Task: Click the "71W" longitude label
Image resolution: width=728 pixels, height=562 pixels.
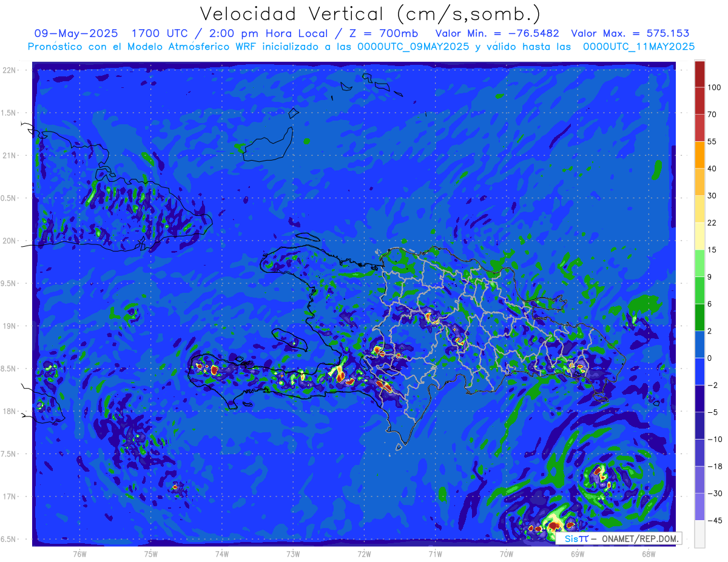Action: pyautogui.click(x=435, y=554)
